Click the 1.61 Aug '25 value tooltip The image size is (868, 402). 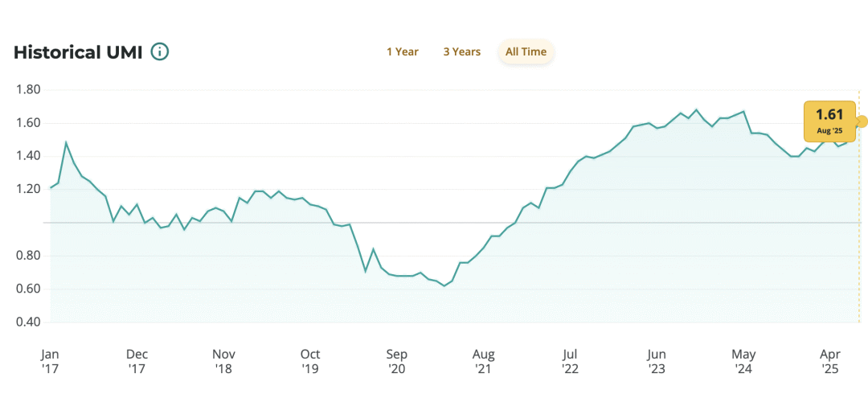click(x=828, y=119)
